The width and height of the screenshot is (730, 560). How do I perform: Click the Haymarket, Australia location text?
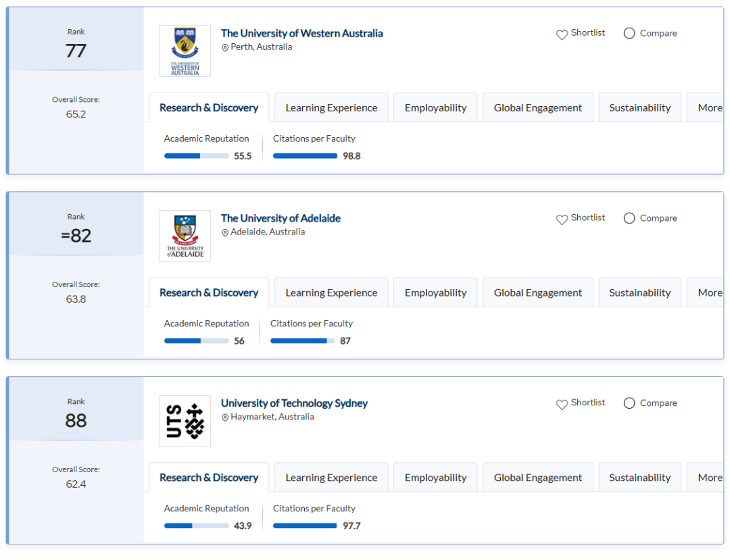click(x=272, y=417)
